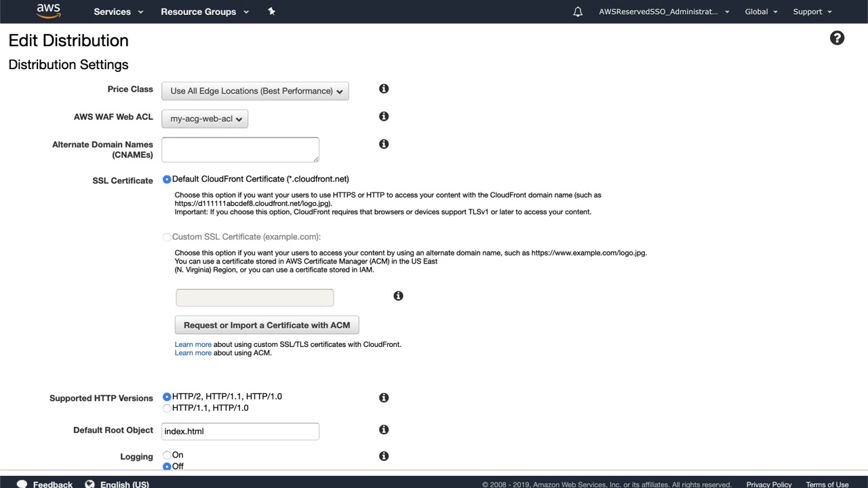Open the Price Class dropdown
The width and height of the screenshot is (868, 488).
point(255,91)
